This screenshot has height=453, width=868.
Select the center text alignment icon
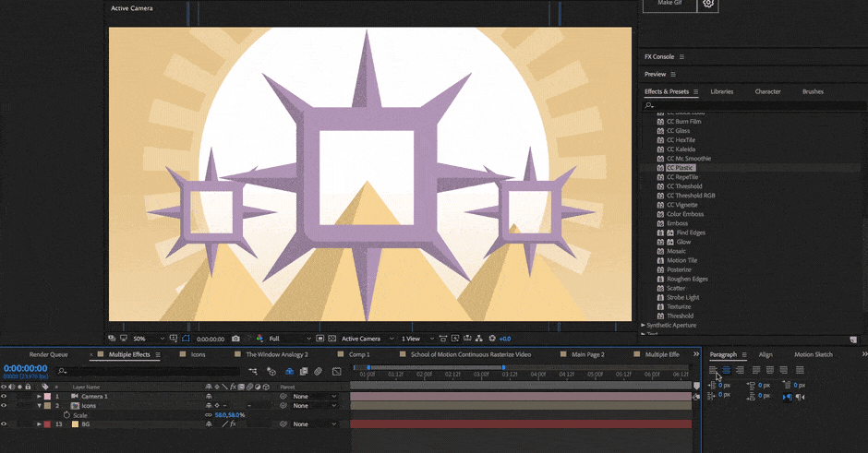[727, 370]
